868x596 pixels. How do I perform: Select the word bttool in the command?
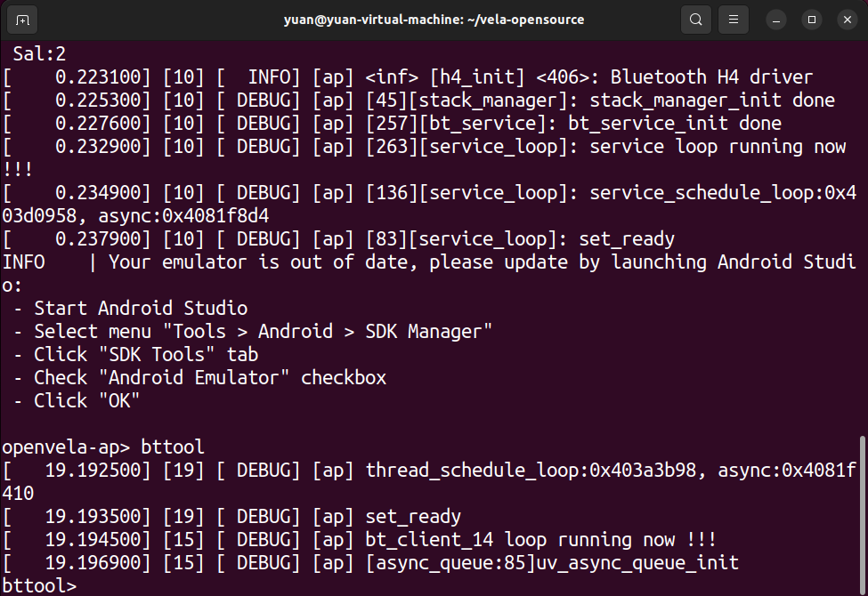[173, 447]
